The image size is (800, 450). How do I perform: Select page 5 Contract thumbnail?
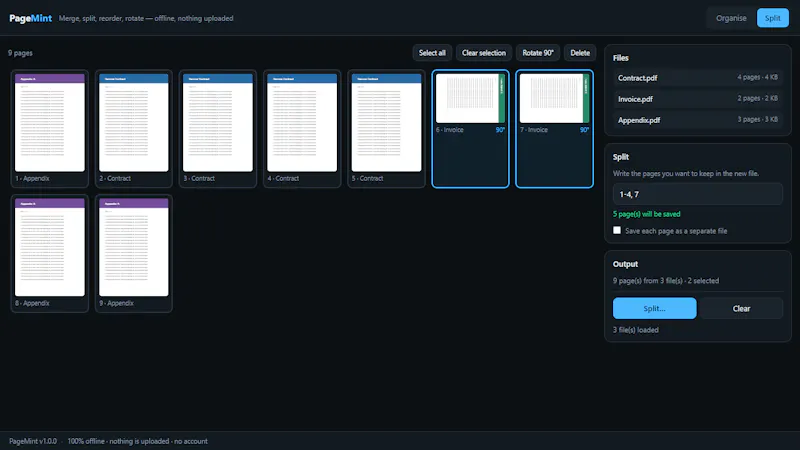tap(386, 129)
